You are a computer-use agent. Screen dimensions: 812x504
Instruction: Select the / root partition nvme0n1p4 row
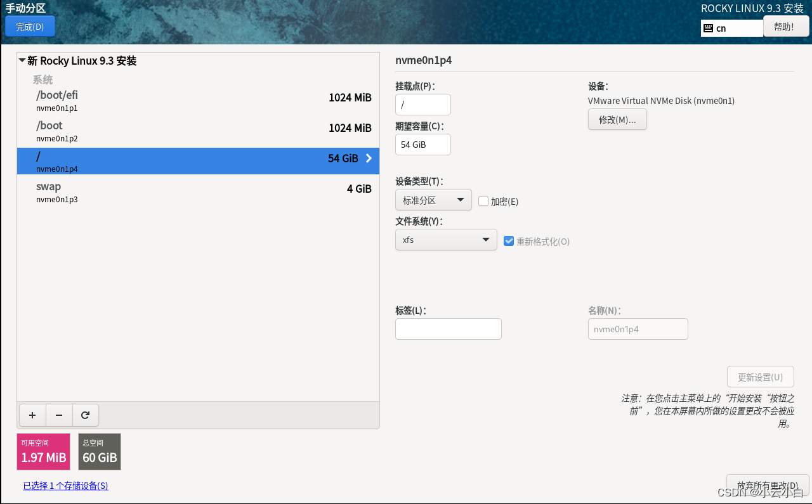pos(198,161)
